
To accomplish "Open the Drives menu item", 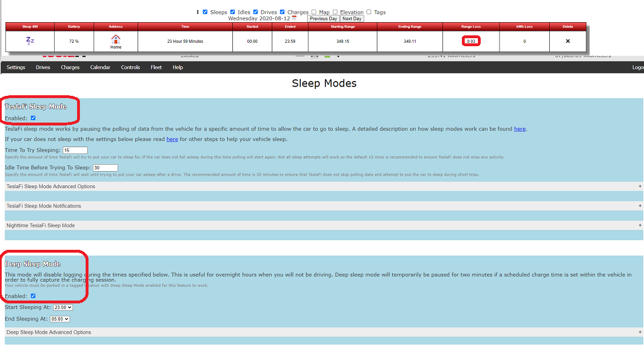I will coord(43,67).
